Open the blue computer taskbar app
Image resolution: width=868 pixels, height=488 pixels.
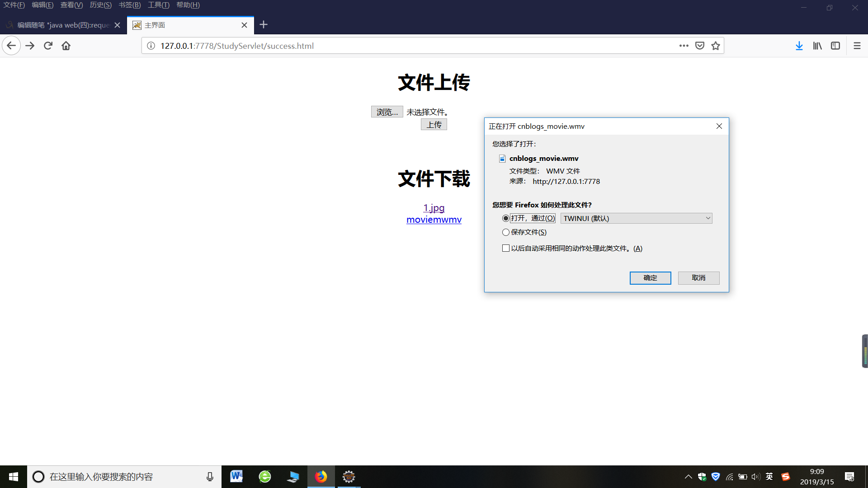click(x=293, y=477)
